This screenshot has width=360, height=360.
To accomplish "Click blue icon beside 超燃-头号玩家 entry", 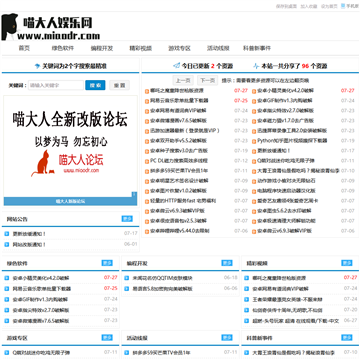I will [247, 321].
